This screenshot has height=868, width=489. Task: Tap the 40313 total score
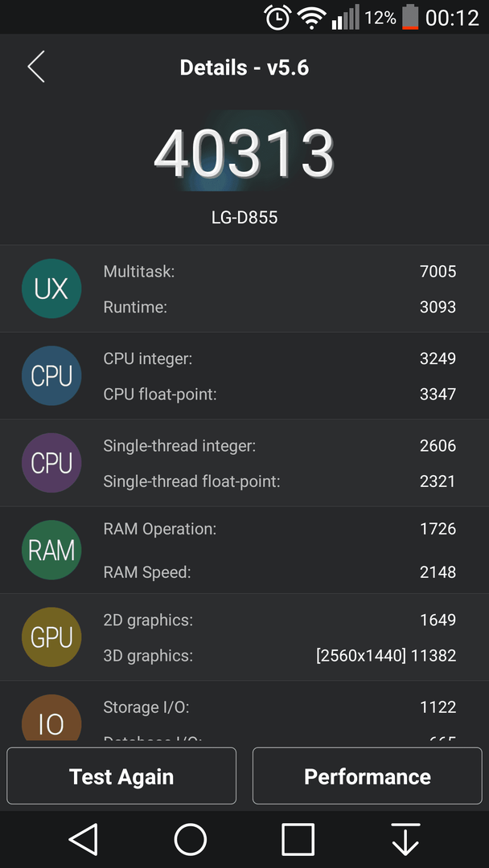pos(244,153)
